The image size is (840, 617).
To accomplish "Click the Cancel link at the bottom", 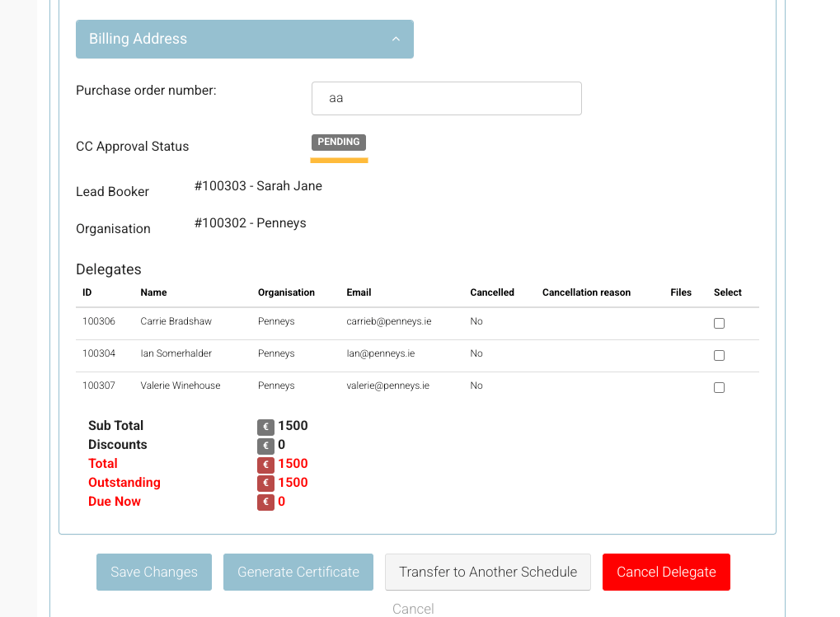I will click(x=413, y=609).
